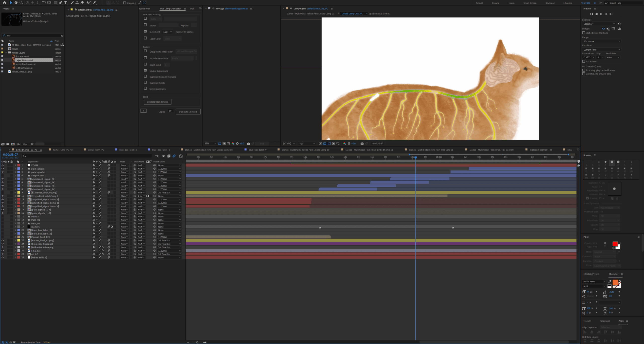Select the Horizontal Type tool

coord(66,3)
